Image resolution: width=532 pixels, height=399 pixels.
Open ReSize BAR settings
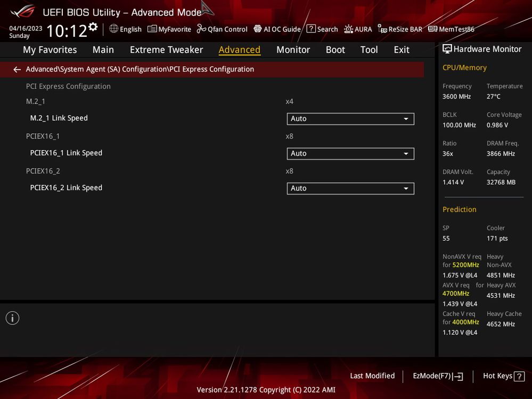coord(399,29)
